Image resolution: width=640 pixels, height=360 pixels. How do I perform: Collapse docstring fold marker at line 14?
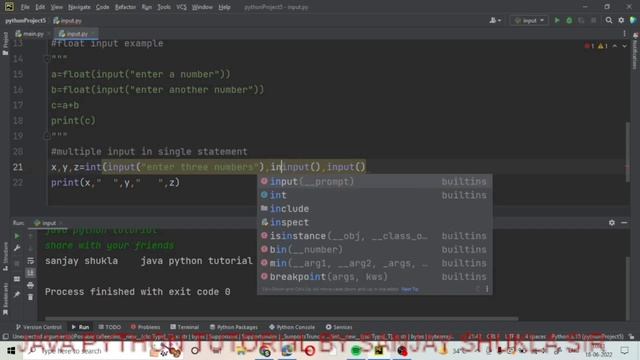tap(47, 59)
